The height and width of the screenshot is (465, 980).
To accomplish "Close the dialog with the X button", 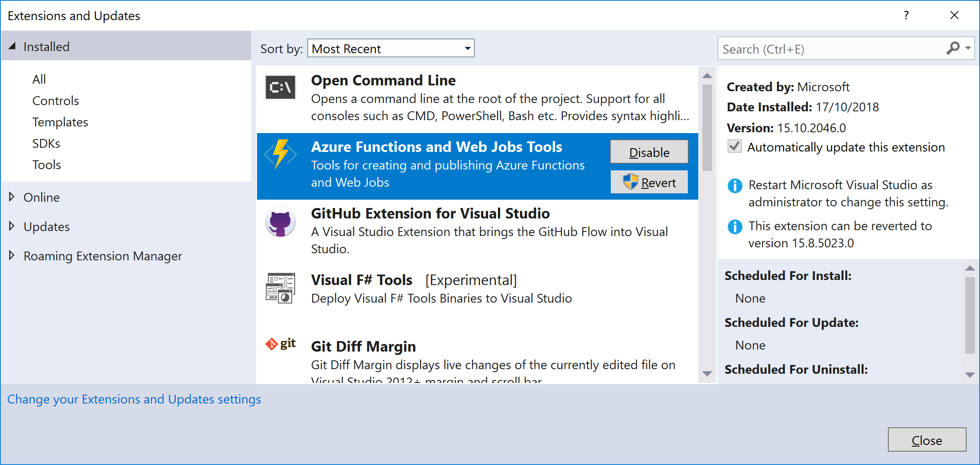I will point(954,15).
